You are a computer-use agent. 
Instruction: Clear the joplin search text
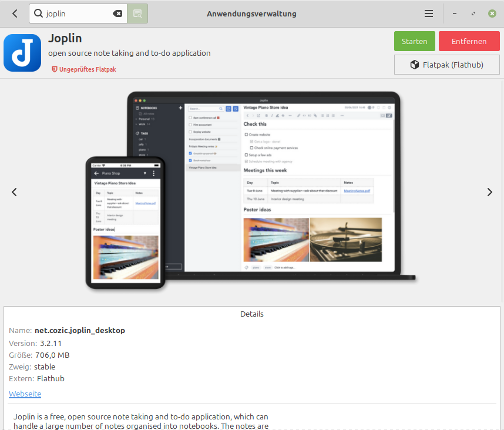pos(117,14)
